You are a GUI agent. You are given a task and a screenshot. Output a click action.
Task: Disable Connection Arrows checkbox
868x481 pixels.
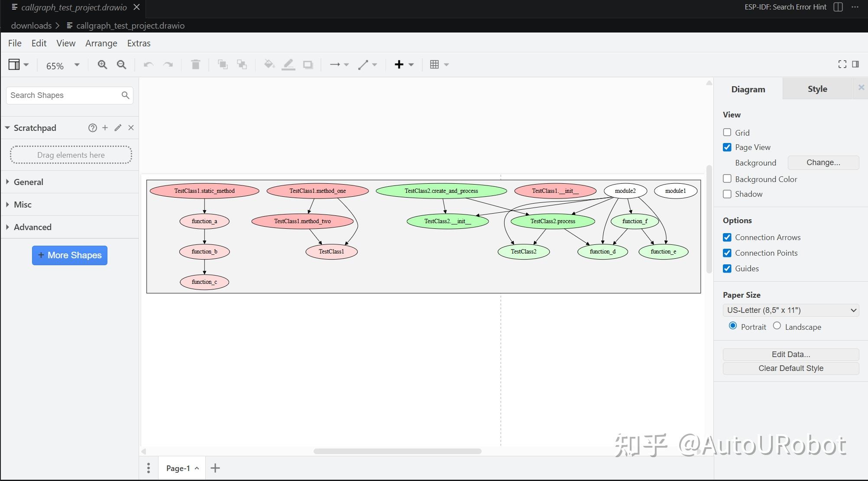[727, 237]
